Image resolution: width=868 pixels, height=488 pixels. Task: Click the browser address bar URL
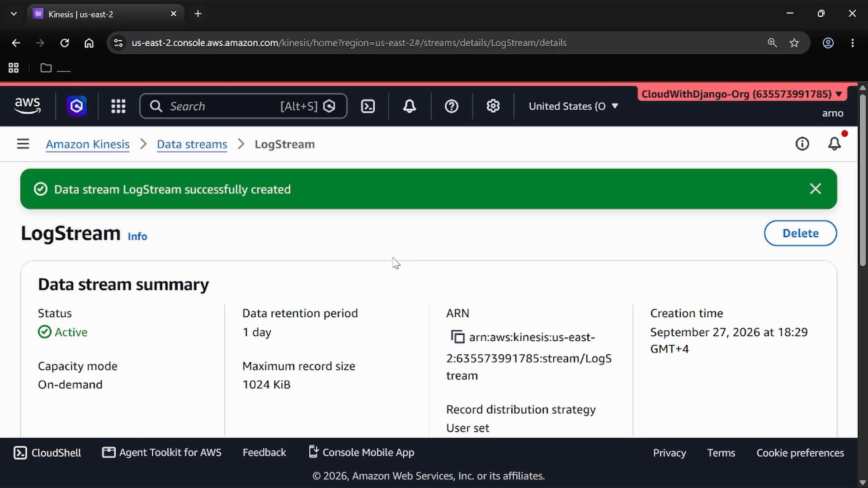(349, 43)
